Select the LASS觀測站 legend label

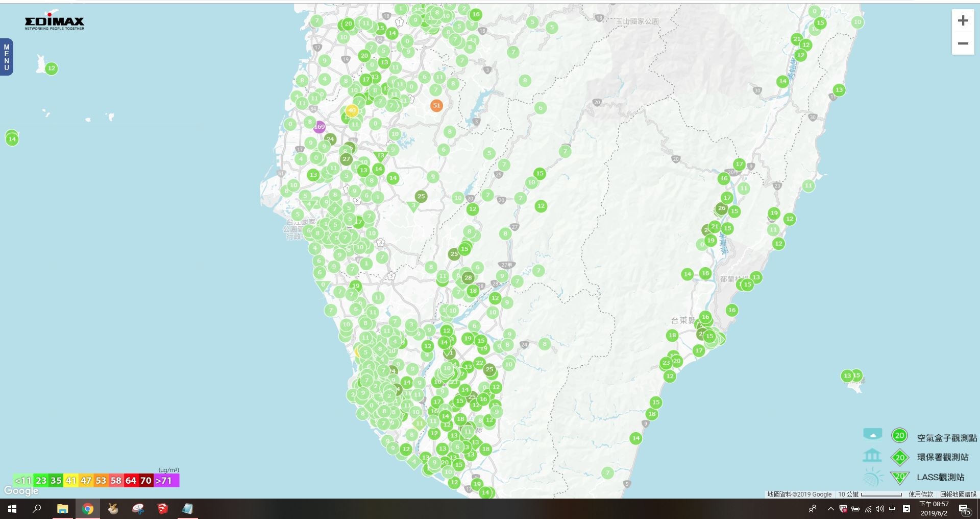click(x=941, y=477)
